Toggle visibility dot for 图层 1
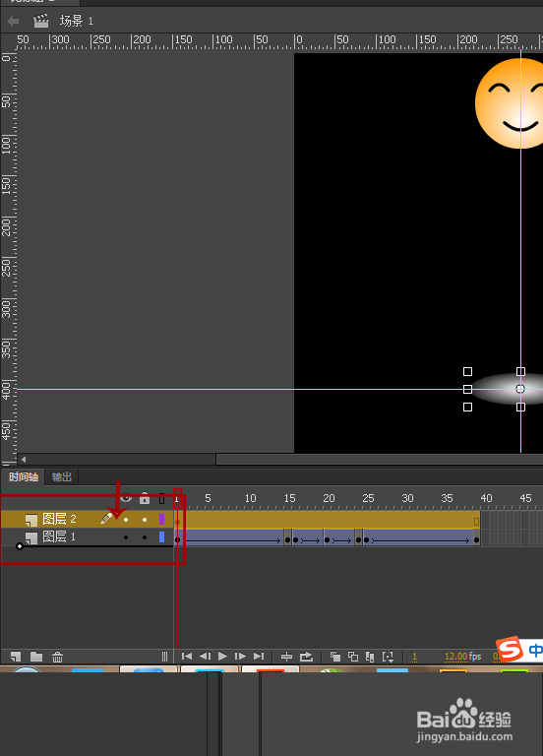 (x=126, y=537)
